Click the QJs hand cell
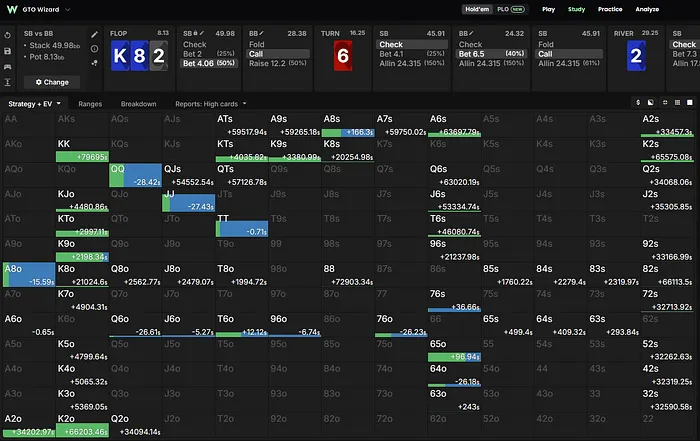The height and width of the screenshot is (441, 700). click(x=188, y=175)
